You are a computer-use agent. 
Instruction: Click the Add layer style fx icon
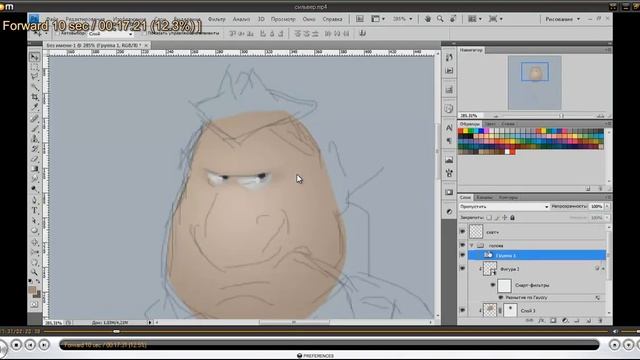541,321
